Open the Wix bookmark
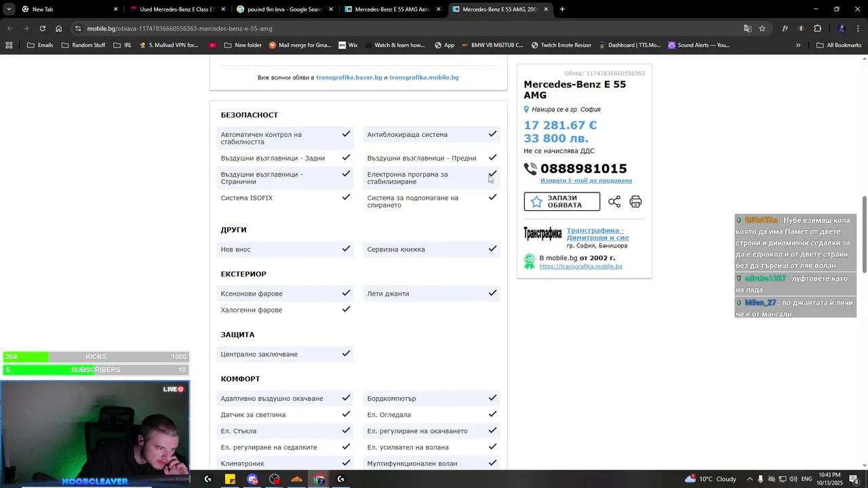Image resolution: width=868 pixels, height=488 pixels. (348, 45)
